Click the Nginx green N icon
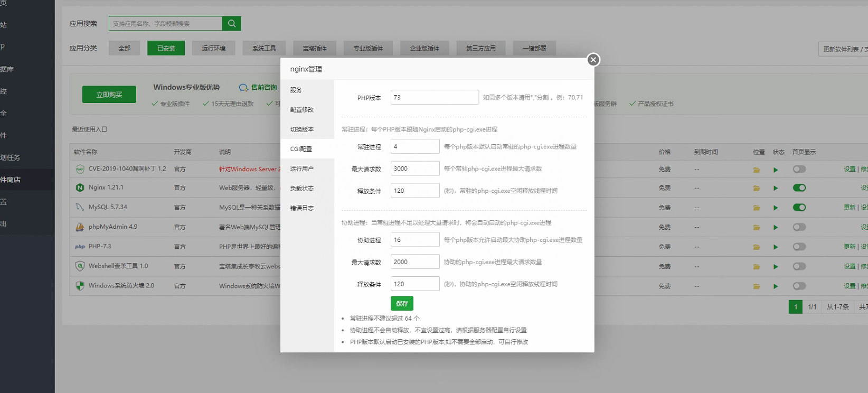 pyautogui.click(x=80, y=188)
